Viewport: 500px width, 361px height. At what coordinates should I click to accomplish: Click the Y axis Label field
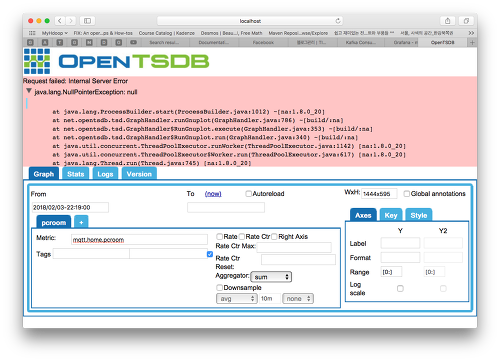[400, 243]
